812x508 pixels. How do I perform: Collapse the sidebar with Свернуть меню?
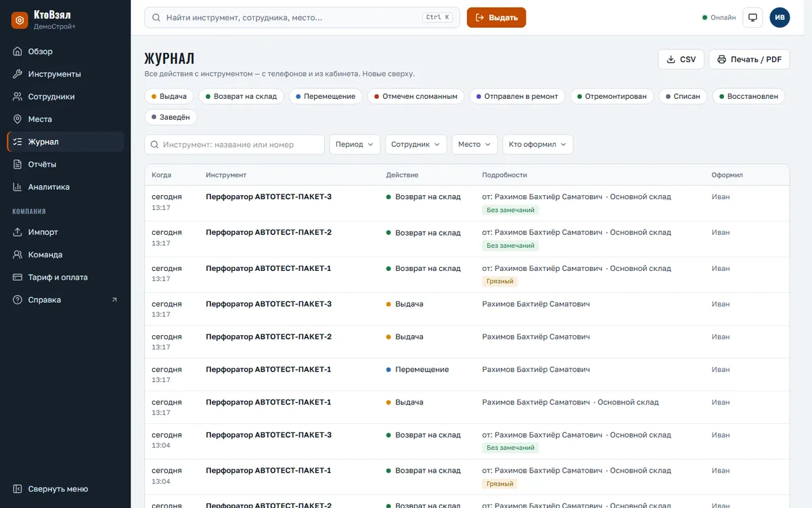[66, 489]
